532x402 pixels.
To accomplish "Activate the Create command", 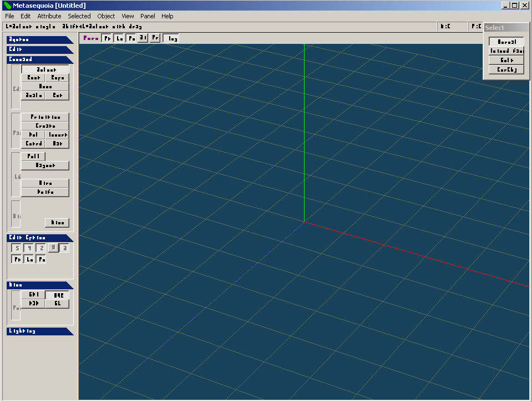I will (x=45, y=126).
